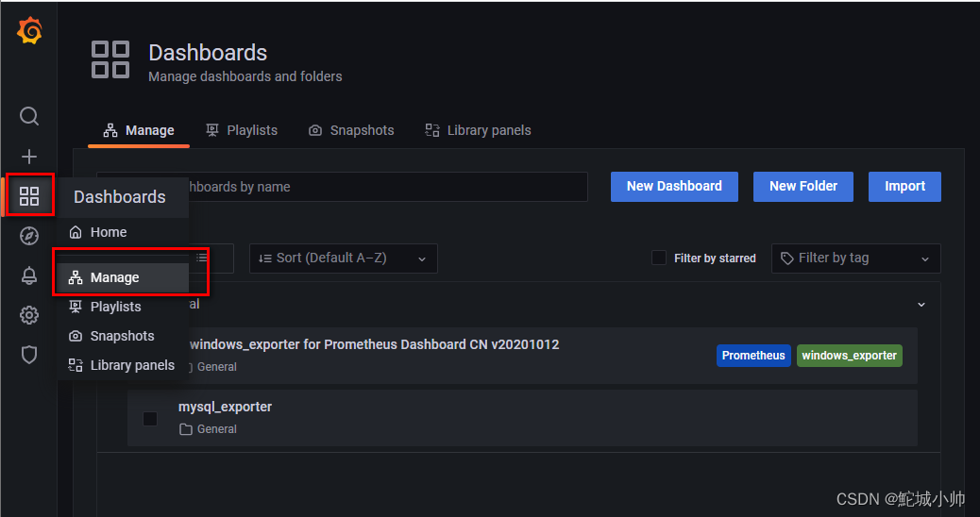
Task: Switch to the Playlists tab
Action: (x=242, y=130)
